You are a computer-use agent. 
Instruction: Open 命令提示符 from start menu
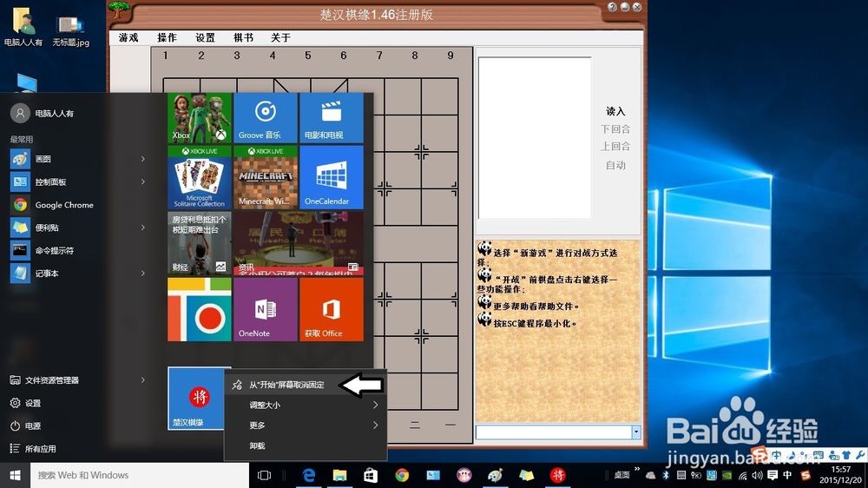(x=54, y=250)
